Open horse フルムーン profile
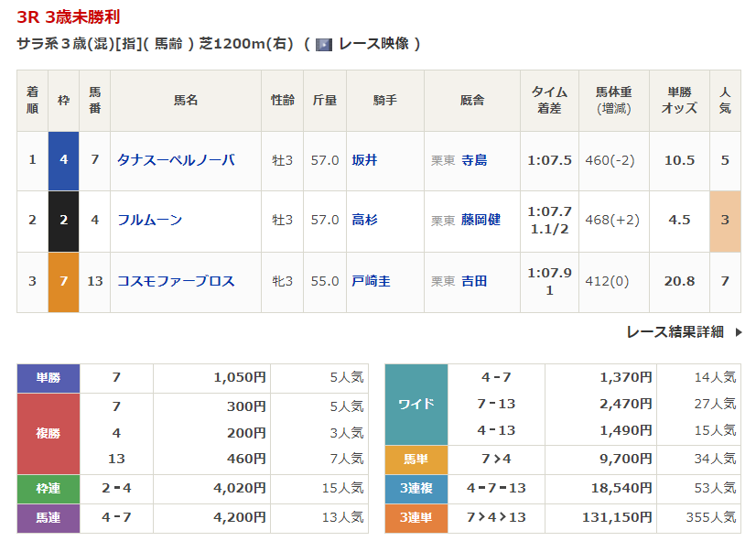756x541 pixels. pyautogui.click(x=149, y=220)
